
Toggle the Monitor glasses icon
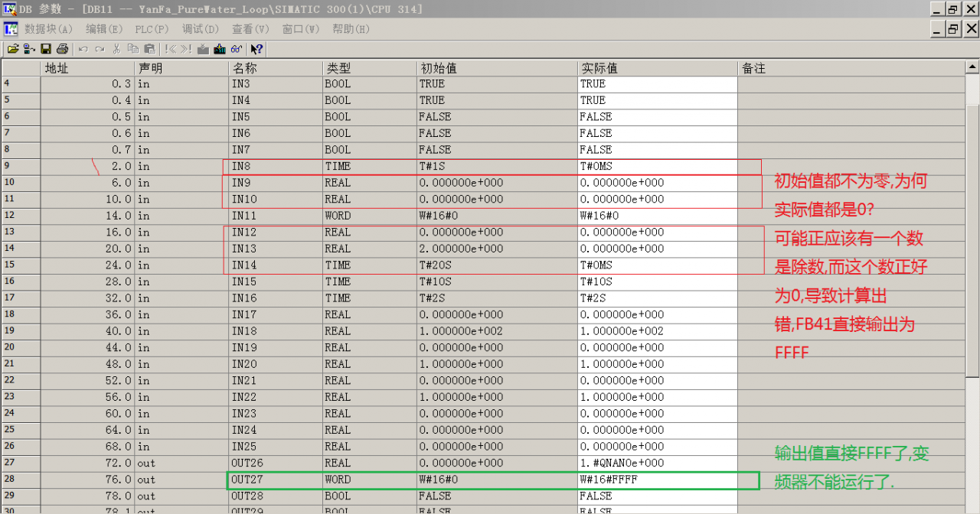(x=237, y=49)
